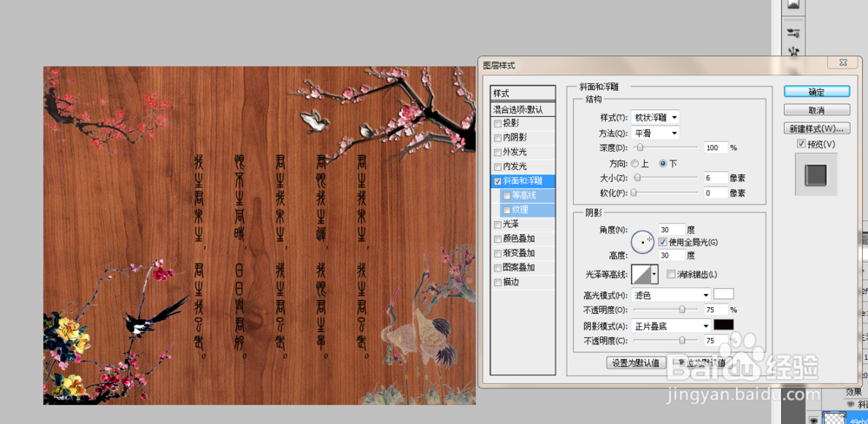Screen dimensions: 868x424
Task: Open 阴影模式 dropdown showing 正片叠底
Action: coord(671,326)
